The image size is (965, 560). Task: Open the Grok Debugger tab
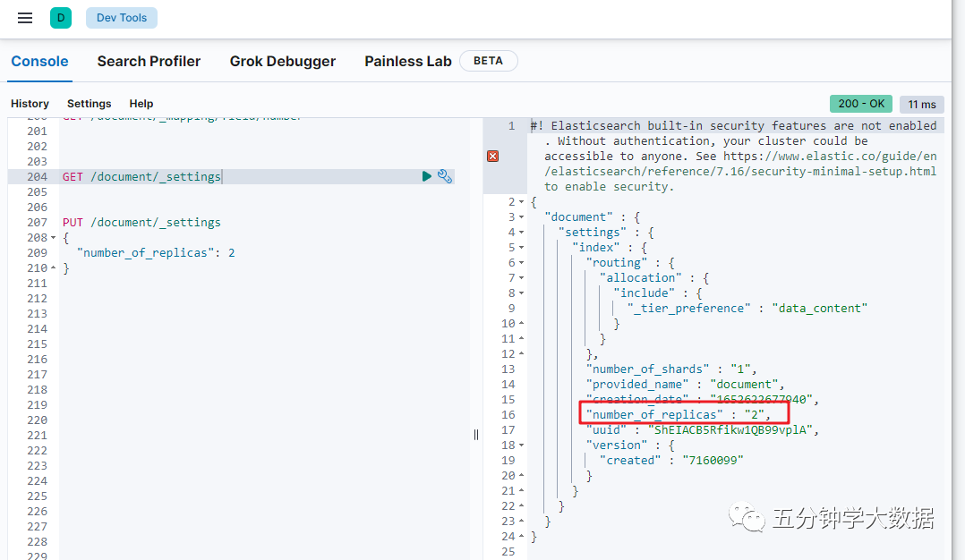pos(282,62)
